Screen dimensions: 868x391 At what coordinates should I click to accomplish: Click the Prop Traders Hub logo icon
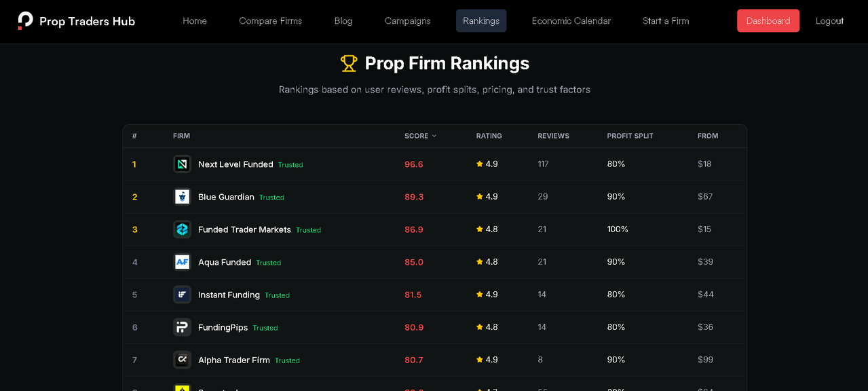(25, 20)
